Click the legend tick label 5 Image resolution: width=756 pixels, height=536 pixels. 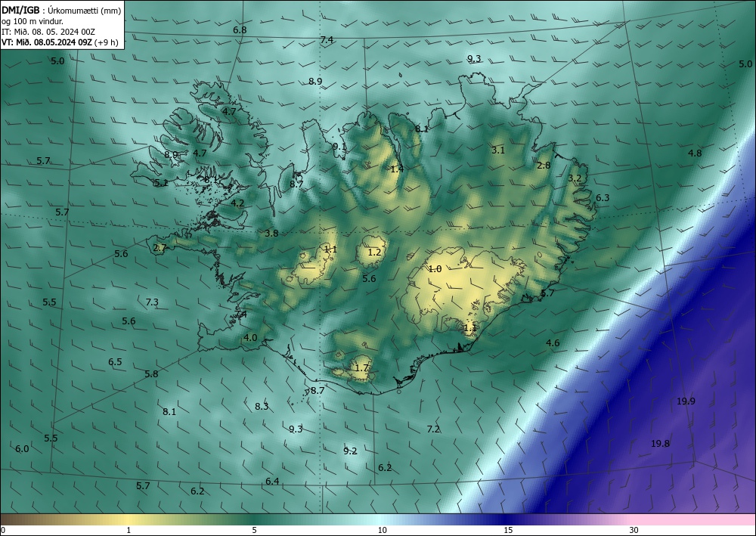click(x=254, y=530)
